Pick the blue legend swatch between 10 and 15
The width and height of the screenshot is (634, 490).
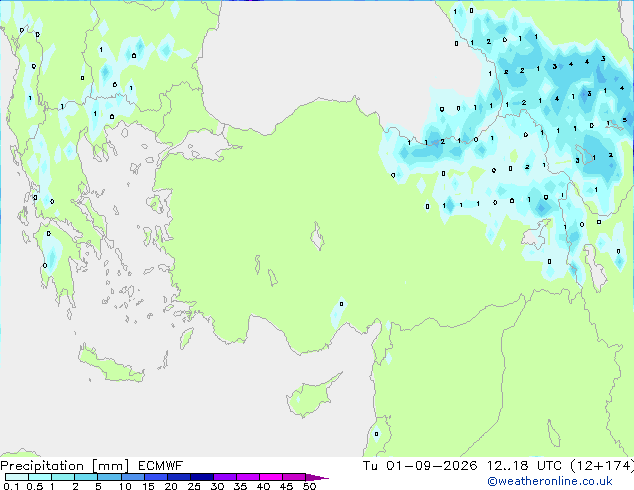tap(133, 477)
